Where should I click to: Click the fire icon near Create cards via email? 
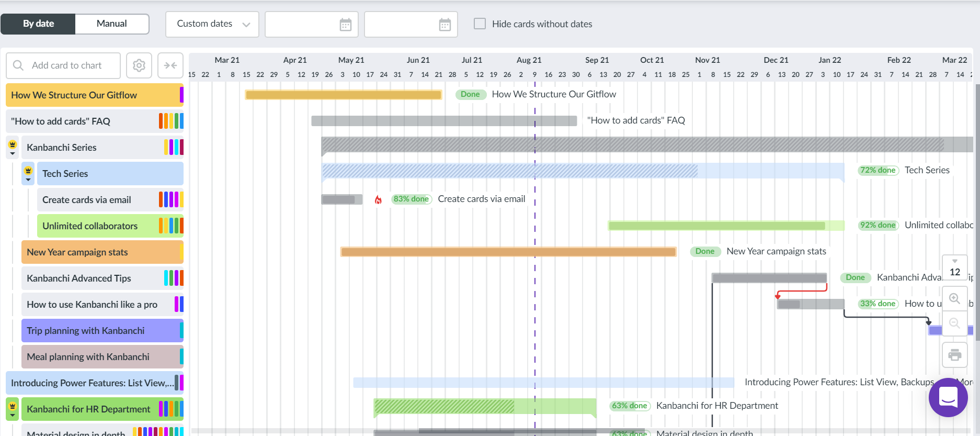point(378,199)
